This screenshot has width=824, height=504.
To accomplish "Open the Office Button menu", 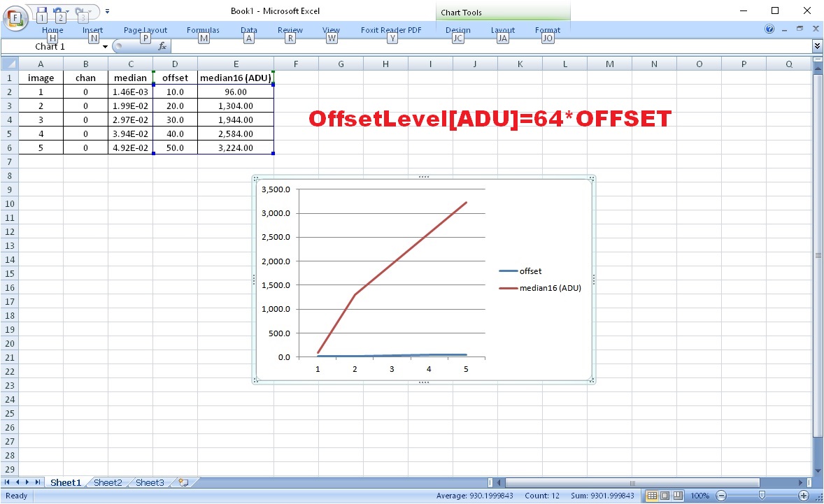I will click(x=14, y=17).
